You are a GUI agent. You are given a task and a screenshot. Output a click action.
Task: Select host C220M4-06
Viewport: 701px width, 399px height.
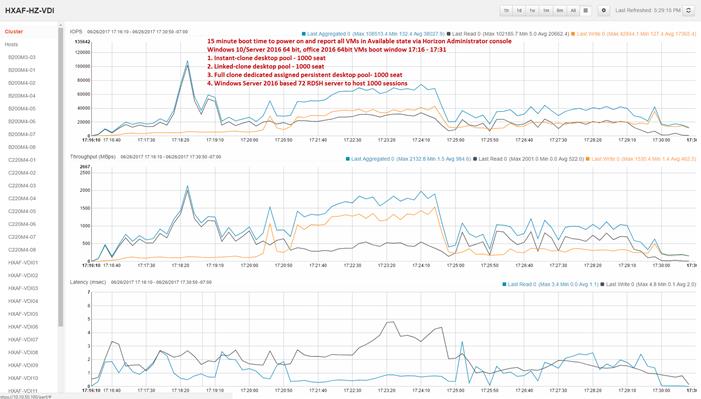point(22,224)
